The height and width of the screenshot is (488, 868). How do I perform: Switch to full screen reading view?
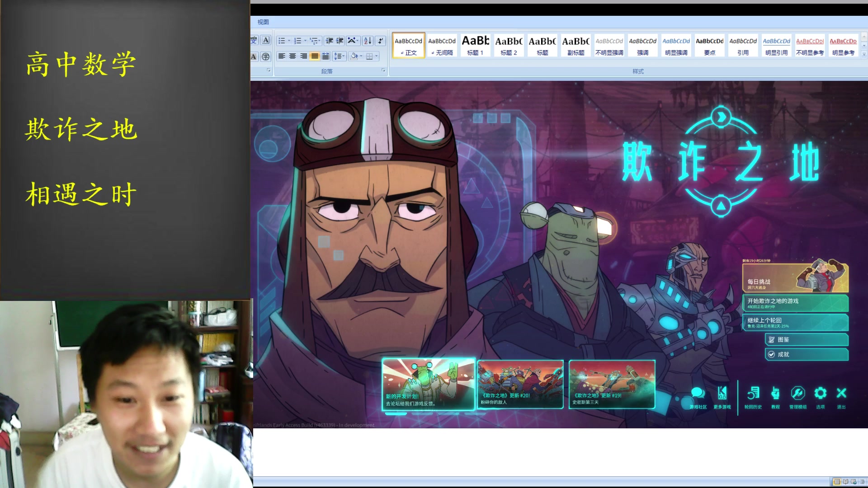click(x=845, y=482)
